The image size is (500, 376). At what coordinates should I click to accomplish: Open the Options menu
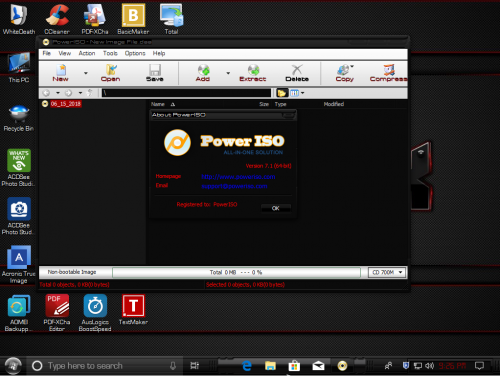pos(135,53)
